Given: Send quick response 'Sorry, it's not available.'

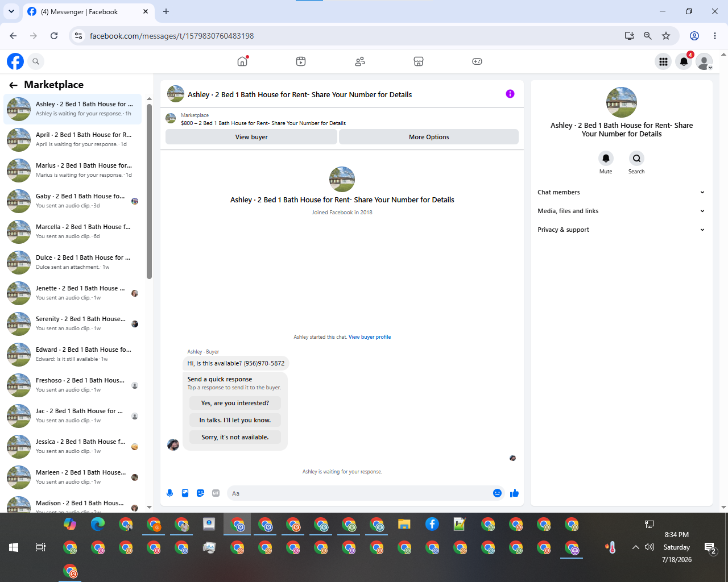Looking at the screenshot, I should 235,437.
